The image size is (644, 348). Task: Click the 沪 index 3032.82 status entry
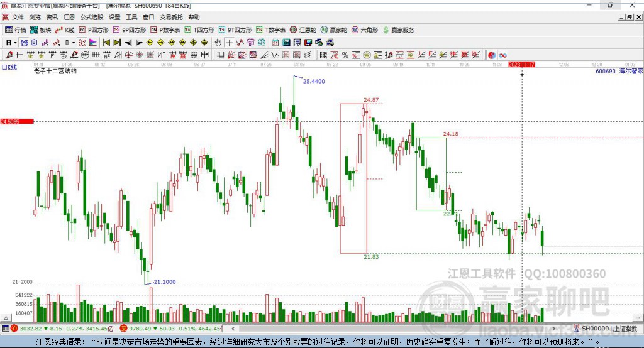(62, 329)
